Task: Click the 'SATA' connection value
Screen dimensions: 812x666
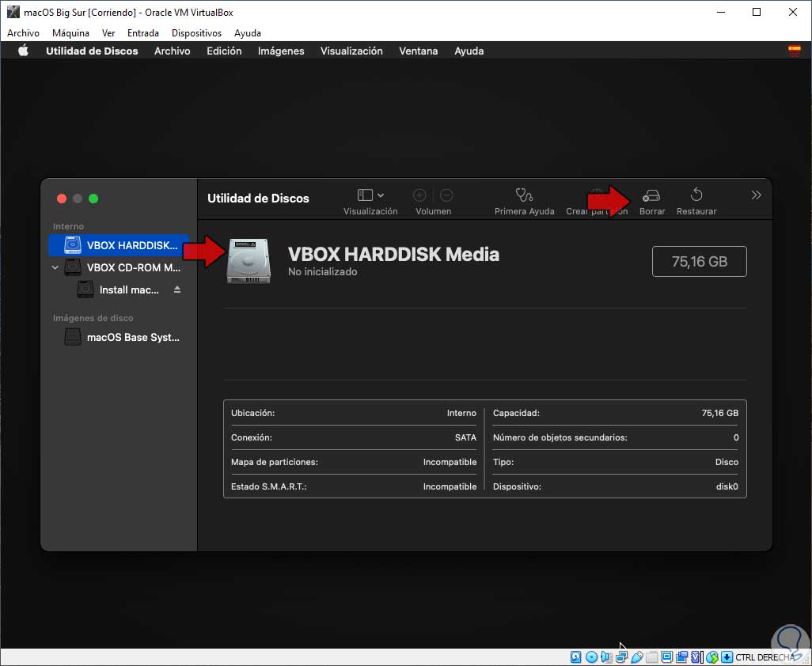Action: [465, 437]
